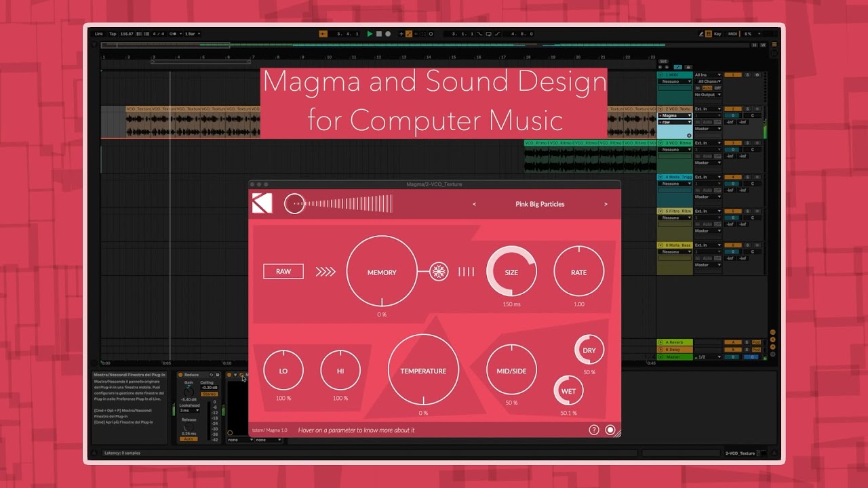Open 1 Bar quantization dropdown

point(192,34)
